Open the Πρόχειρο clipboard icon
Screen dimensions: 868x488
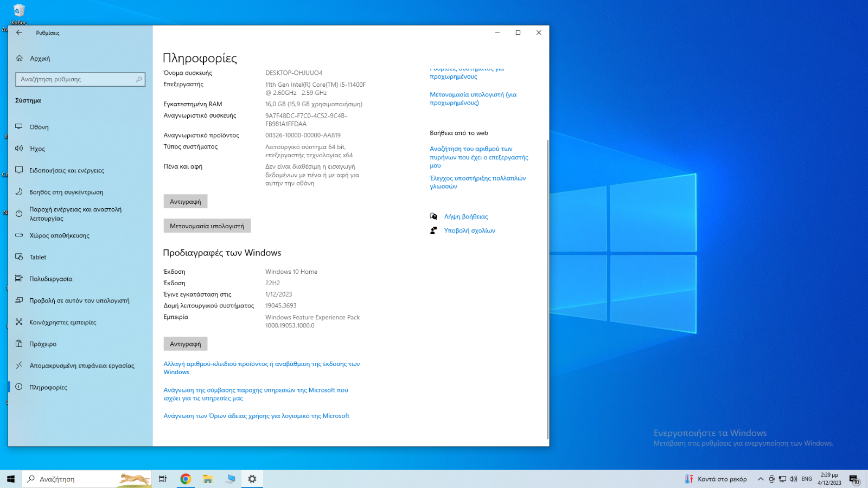coord(19,344)
